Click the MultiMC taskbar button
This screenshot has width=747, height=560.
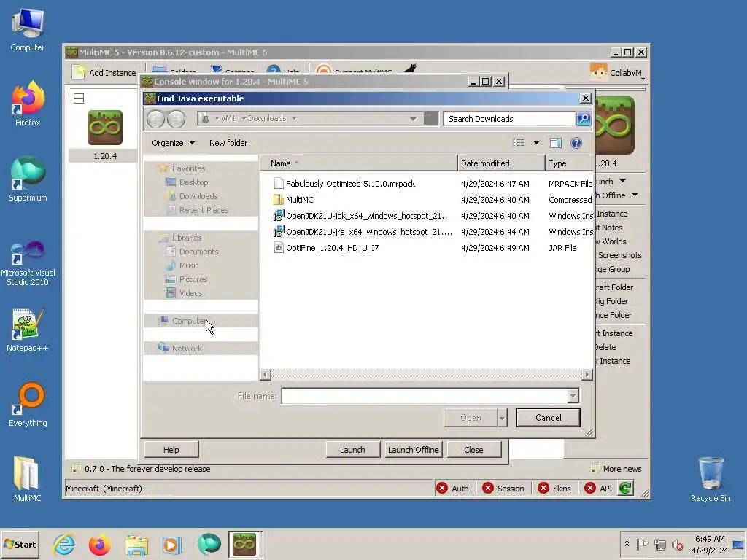244,544
